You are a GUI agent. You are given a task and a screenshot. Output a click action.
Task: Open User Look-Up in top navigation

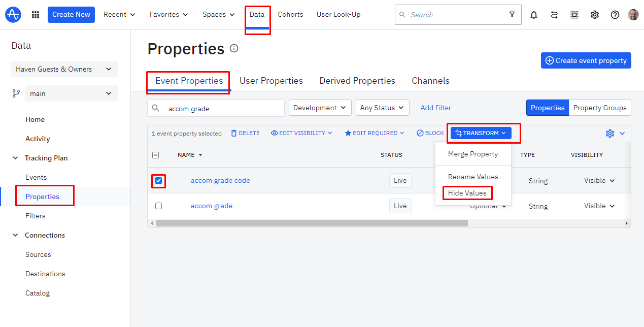[x=338, y=15]
